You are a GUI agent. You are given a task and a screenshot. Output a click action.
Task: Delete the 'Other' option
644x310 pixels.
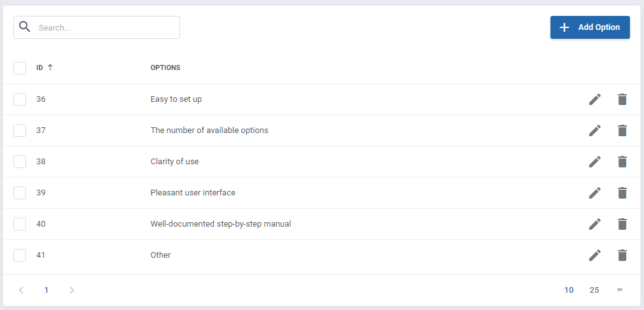coord(622,255)
